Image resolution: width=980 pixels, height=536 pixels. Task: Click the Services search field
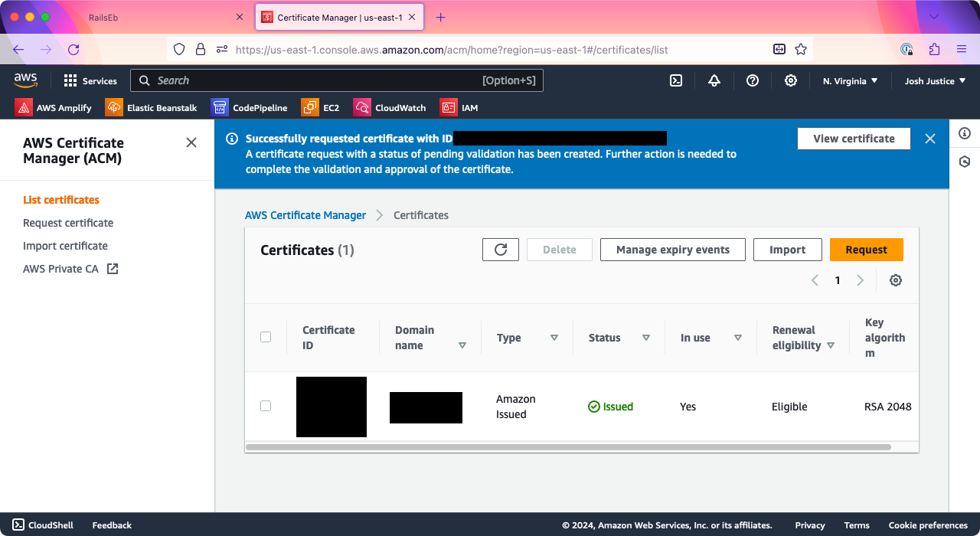(337, 80)
